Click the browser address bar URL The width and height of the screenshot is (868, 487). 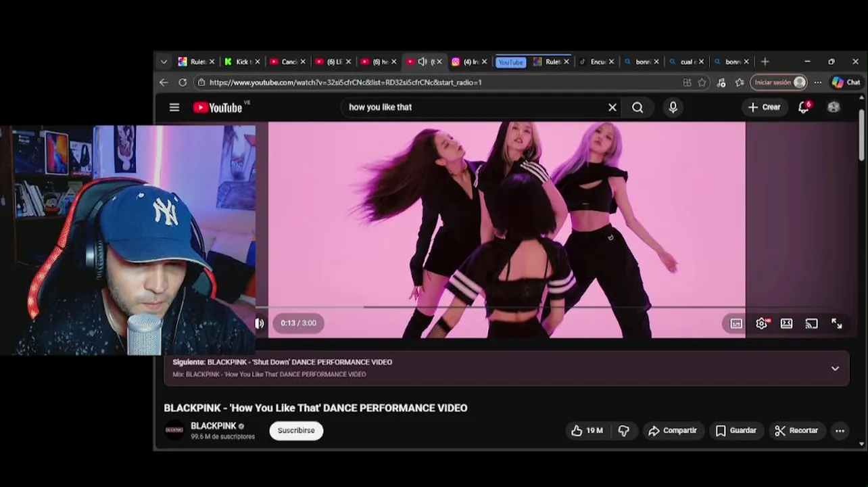coord(345,83)
